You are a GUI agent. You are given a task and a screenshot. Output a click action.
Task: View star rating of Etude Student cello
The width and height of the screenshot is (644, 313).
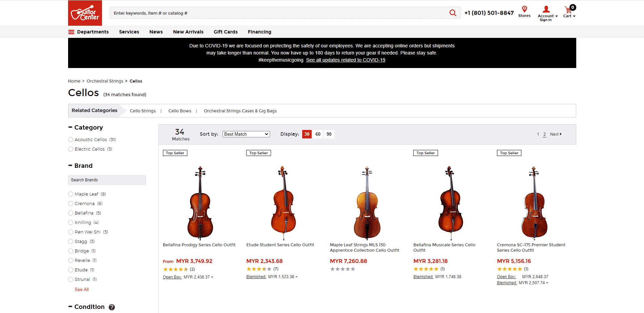click(x=259, y=269)
